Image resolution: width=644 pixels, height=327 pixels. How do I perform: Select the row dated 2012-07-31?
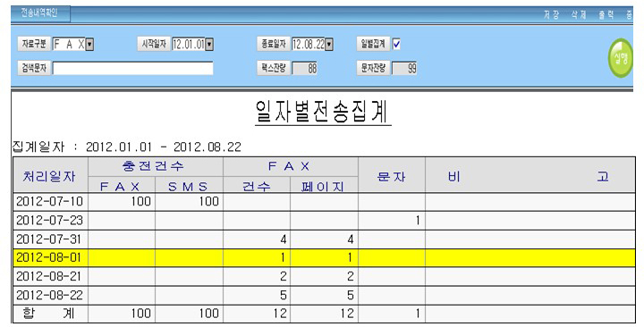click(324, 239)
